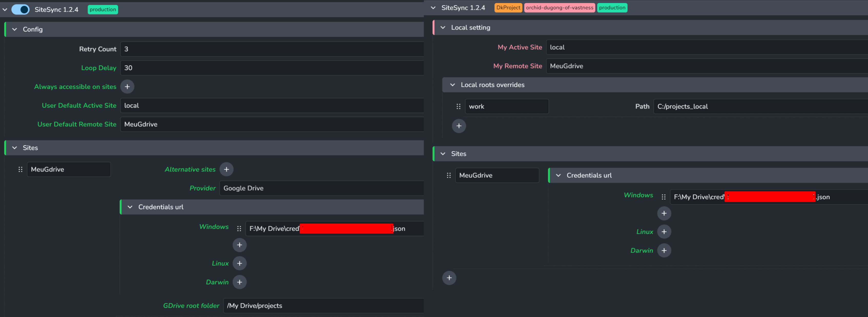The width and height of the screenshot is (868, 317).
Task: Click the DkProject label tag
Action: 508,8
